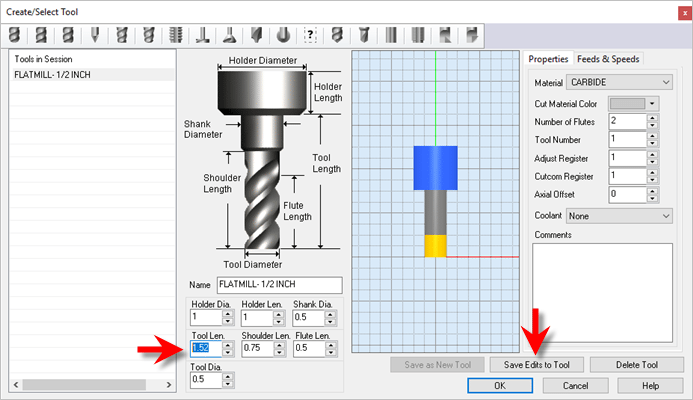Image resolution: width=693 pixels, height=400 pixels.
Task: Select the pointed V-bit tool icon
Action: click(x=95, y=35)
